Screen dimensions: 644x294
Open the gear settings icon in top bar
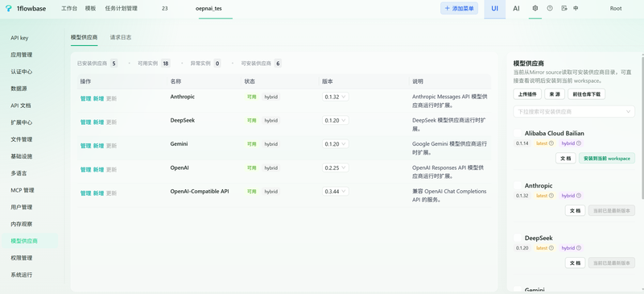[x=535, y=8]
